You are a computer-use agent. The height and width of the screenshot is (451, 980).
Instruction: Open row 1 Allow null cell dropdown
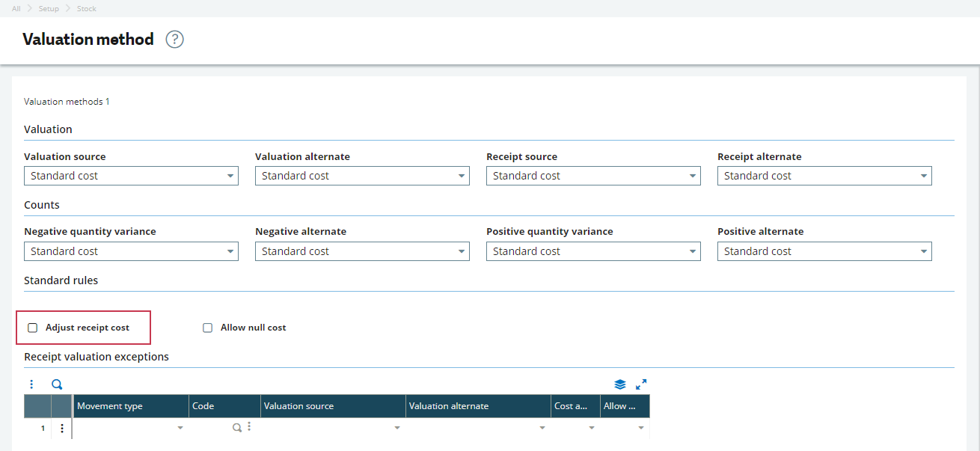click(641, 429)
